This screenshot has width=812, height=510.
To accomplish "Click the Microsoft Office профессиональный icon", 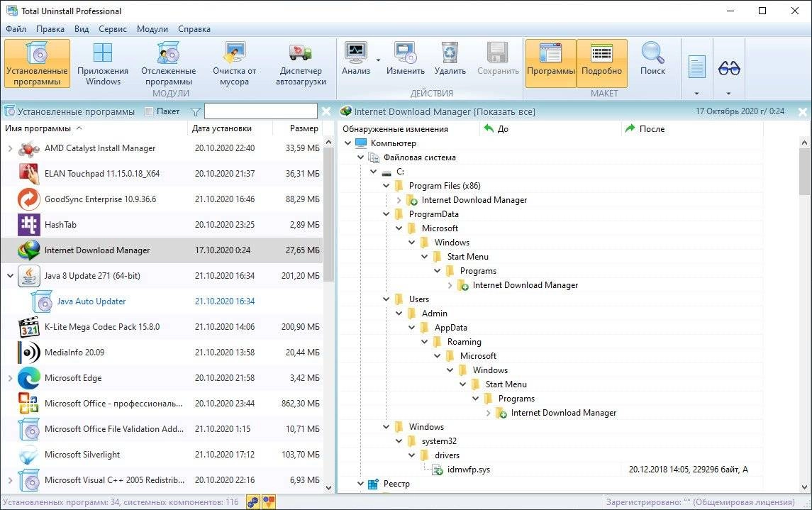I will coord(28,404).
